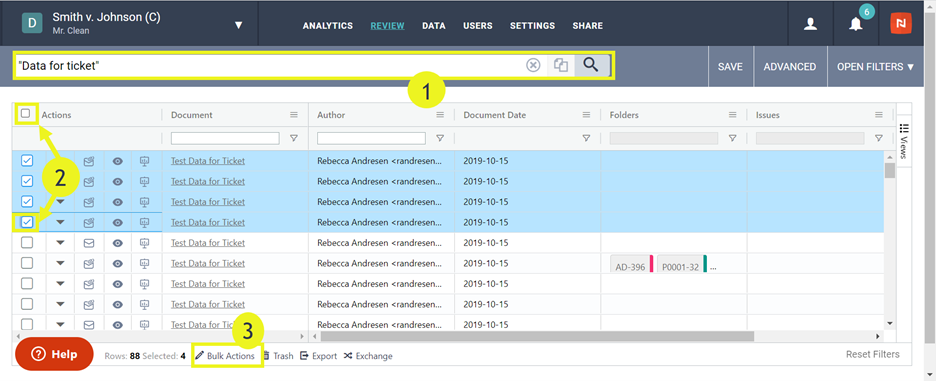Viewport: 936px width, 381px height.
Task: Click the duplicate search icon beside the magnifier
Action: pos(561,65)
